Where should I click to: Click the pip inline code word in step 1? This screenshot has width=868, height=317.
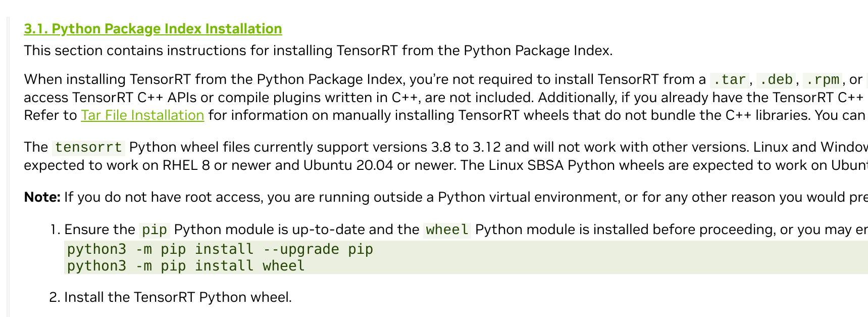pos(155,230)
